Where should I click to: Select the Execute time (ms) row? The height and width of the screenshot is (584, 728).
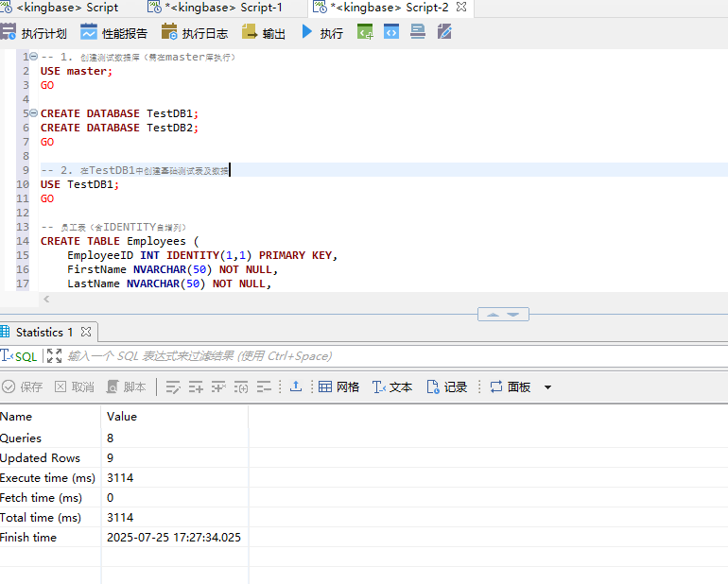coord(124,478)
